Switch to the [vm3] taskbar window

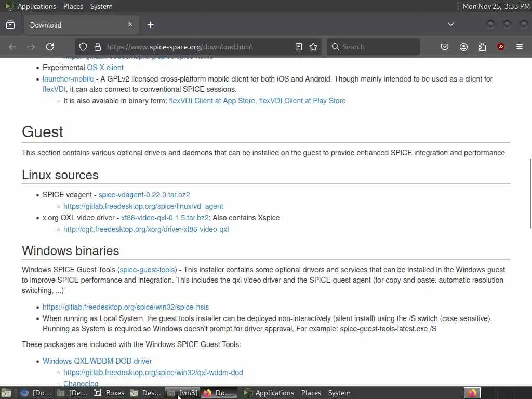(x=182, y=393)
